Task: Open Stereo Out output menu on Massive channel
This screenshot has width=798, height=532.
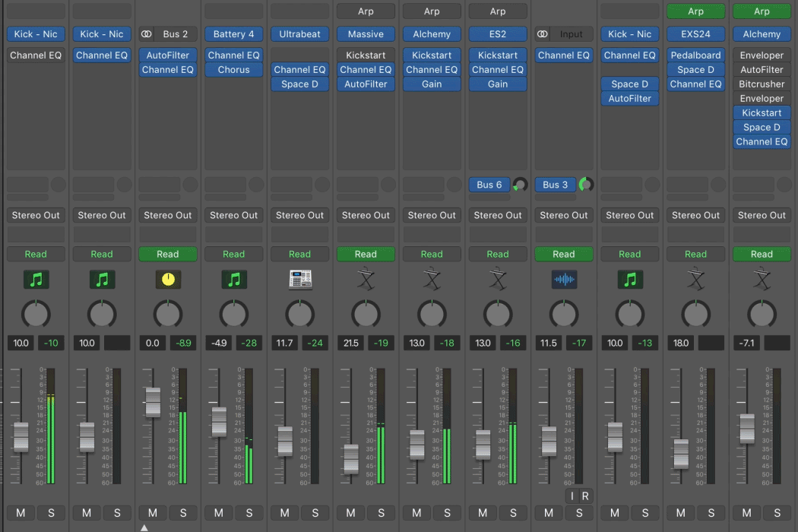Action: [366, 215]
